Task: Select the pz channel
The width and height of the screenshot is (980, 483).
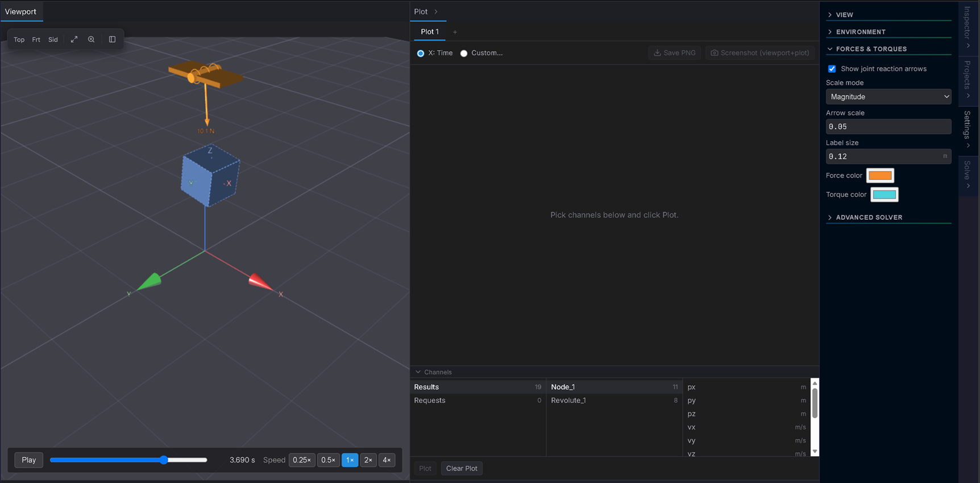Action: click(x=747, y=414)
